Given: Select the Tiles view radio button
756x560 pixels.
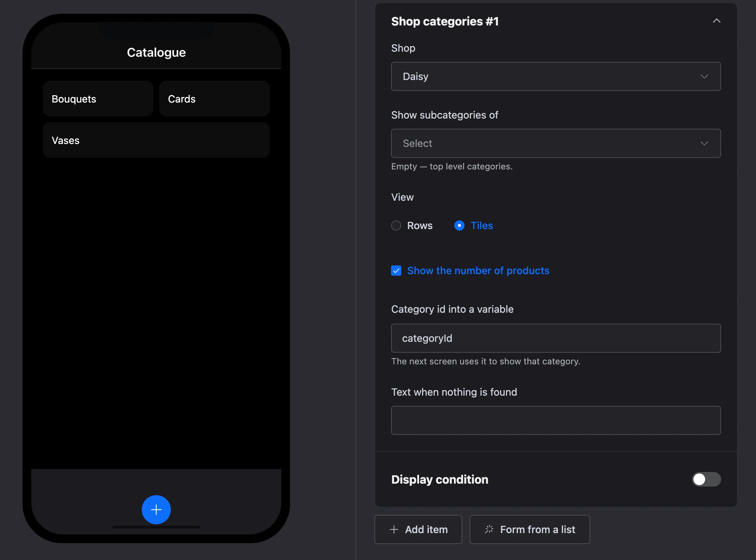Looking at the screenshot, I should (459, 225).
